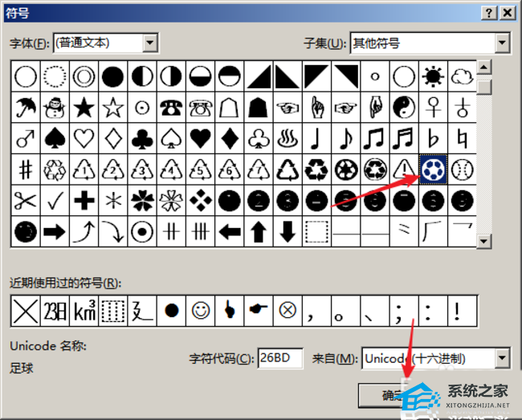Click the help question mark button
522x420 pixels.
point(489,13)
